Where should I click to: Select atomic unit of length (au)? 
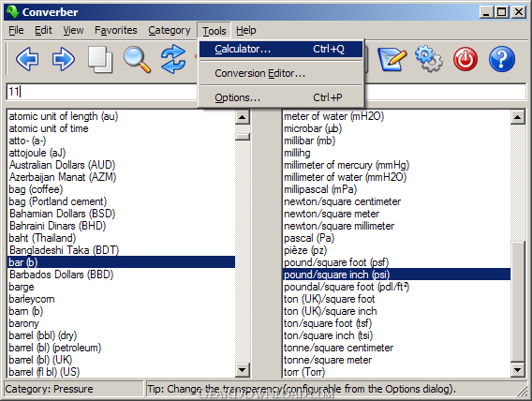[x=64, y=116]
